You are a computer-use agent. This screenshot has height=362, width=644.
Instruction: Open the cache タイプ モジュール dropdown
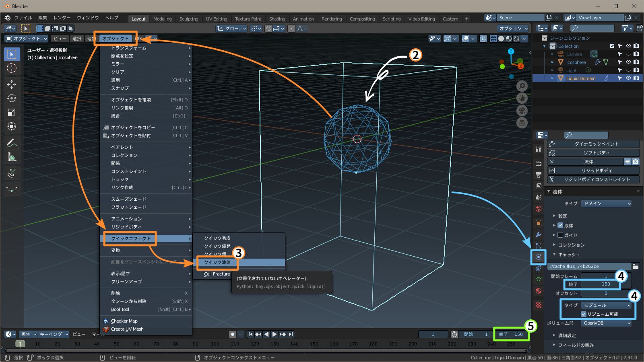[606, 305]
